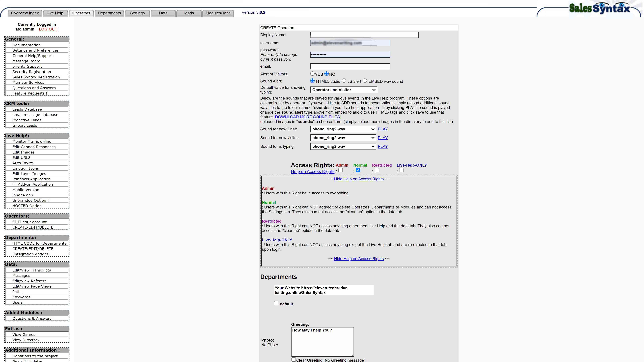Click the Display Name input field
This screenshot has height=362, width=644.
[x=364, y=35]
